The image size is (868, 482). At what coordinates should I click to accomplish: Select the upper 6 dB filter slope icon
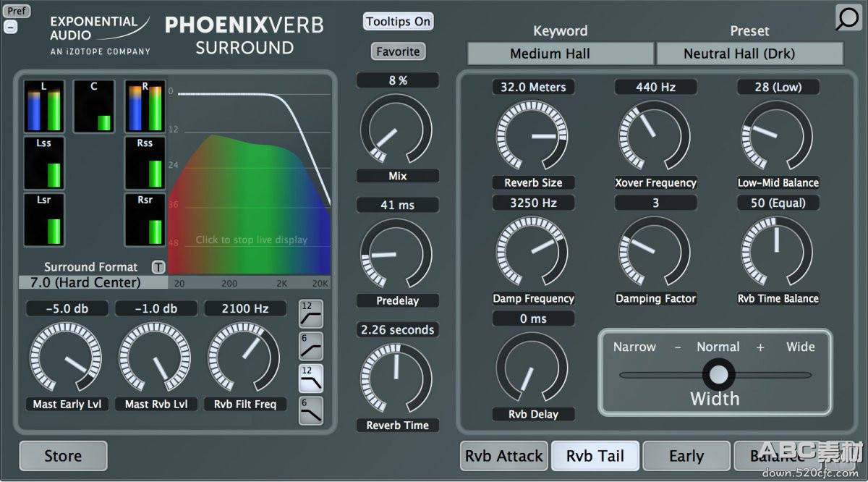(311, 347)
